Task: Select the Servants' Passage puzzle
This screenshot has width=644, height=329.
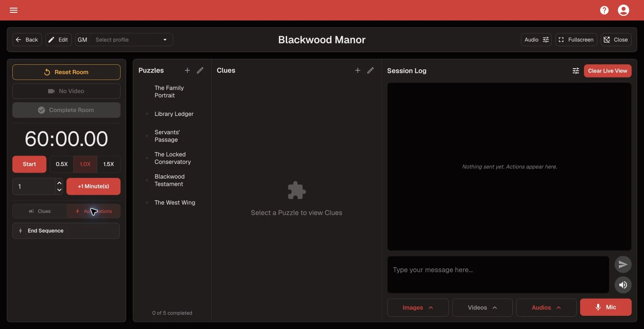Action: [x=172, y=136]
